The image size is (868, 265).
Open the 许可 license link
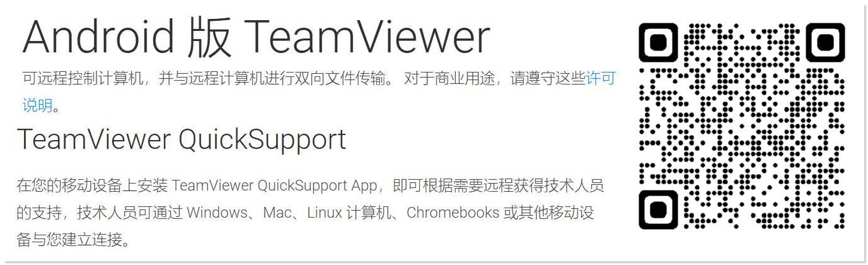pyautogui.click(x=601, y=79)
